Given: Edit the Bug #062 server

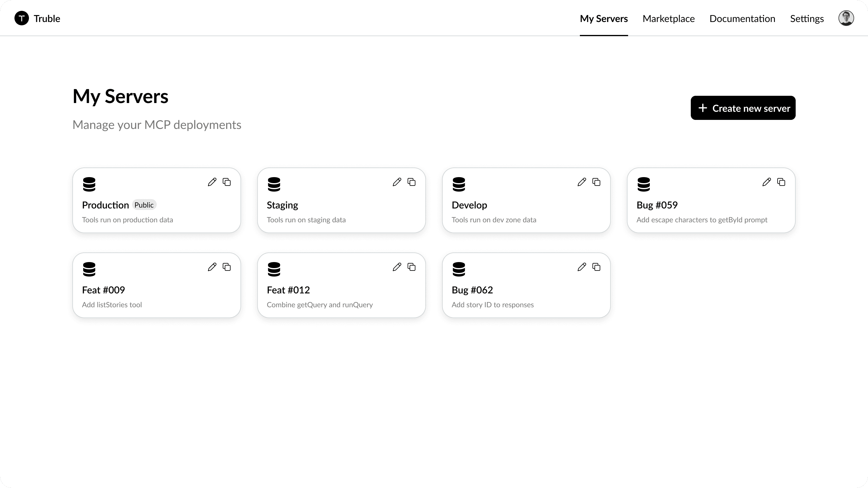Looking at the screenshot, I should [x=582, y=267].
